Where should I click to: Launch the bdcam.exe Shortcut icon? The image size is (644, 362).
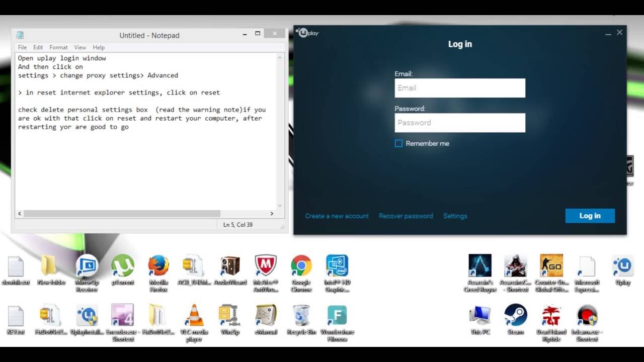(x=587, y=323)
